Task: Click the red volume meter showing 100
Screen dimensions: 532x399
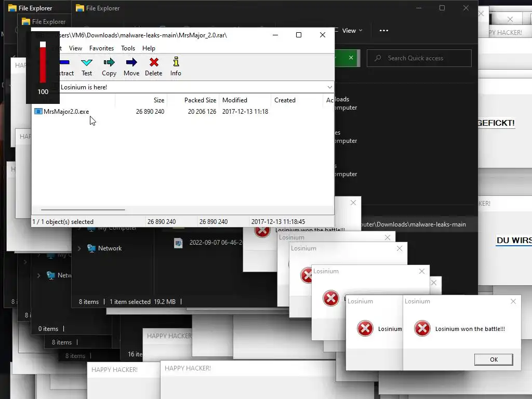Action: 43,62
